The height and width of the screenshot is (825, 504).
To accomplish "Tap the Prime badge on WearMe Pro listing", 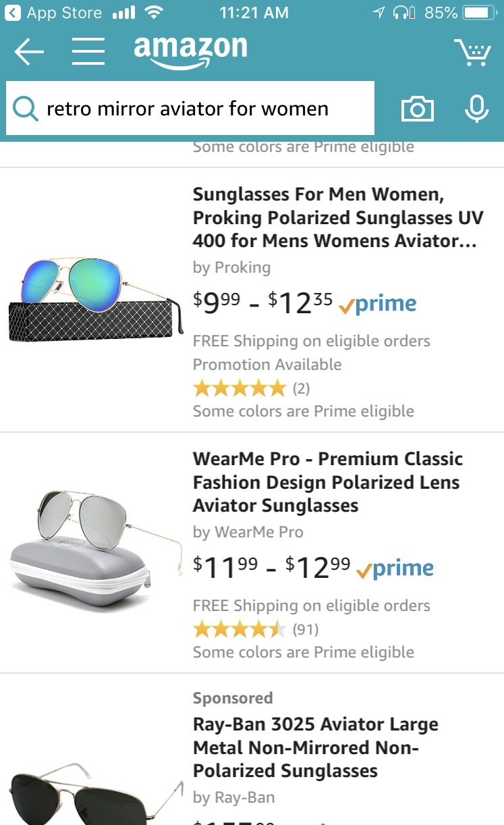I will (395, 567).
